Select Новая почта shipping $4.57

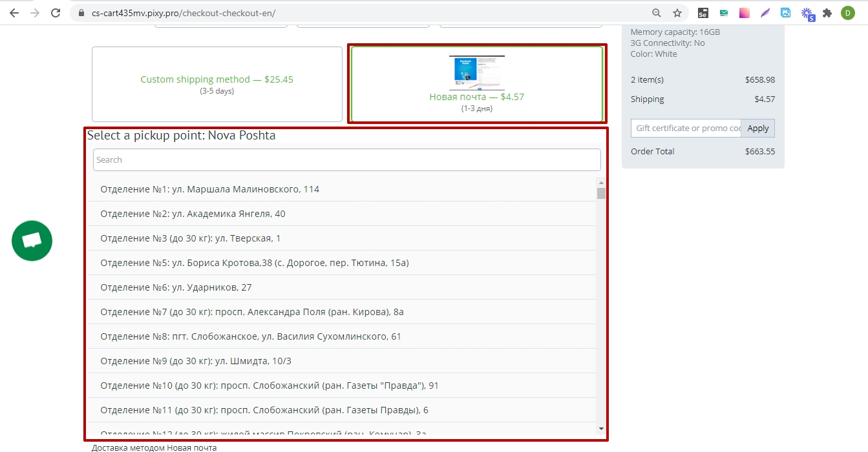tap(477, 84)
